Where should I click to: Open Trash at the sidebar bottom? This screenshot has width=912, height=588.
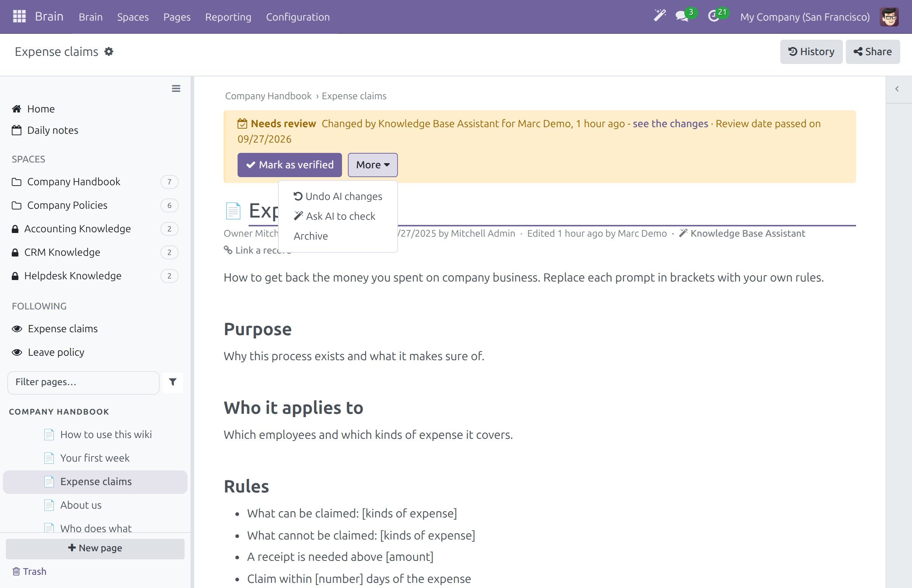click(x=29, y=571)
